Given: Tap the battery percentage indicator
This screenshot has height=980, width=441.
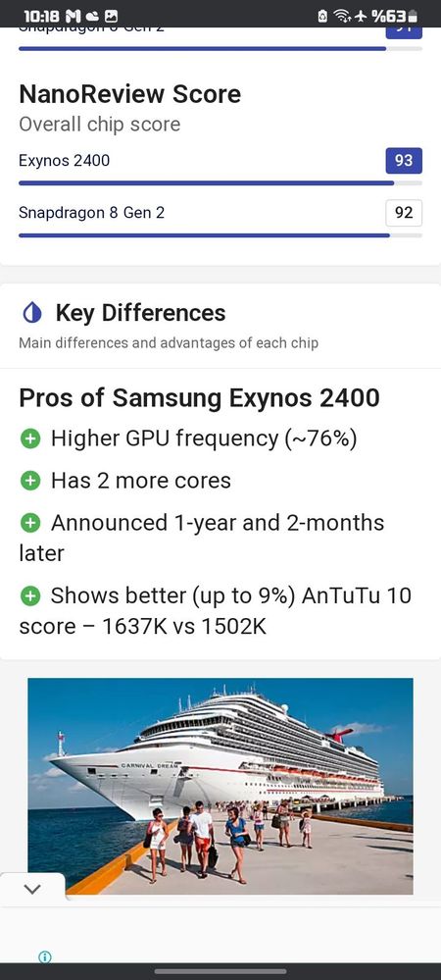Looking at the screenshot, I should pos(394,16).
